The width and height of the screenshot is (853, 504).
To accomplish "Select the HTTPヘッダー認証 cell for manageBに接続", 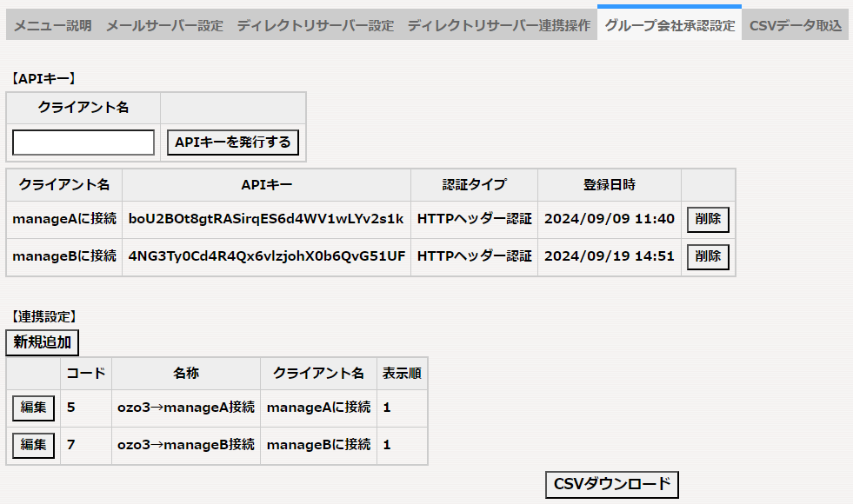I will [x=474, y=256].
